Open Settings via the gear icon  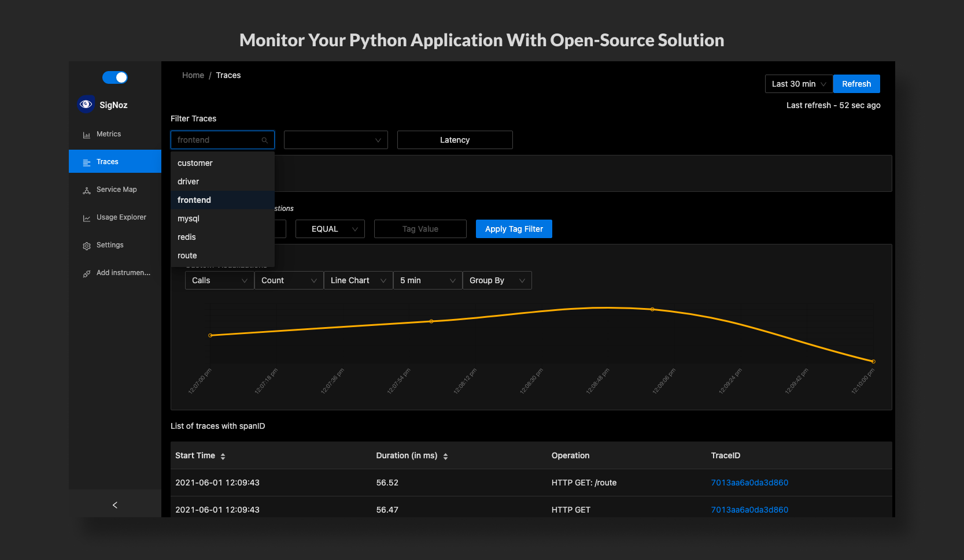87,246
